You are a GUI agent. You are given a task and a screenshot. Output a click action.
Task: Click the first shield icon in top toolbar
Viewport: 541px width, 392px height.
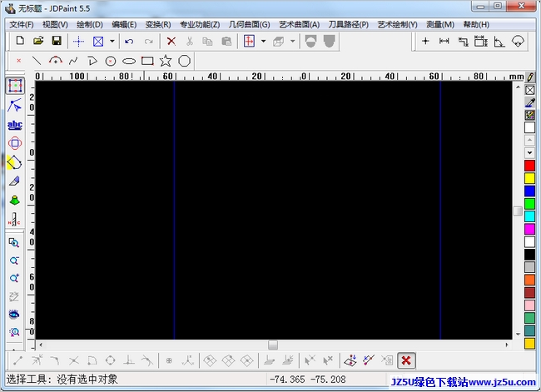tap(311, 41)
